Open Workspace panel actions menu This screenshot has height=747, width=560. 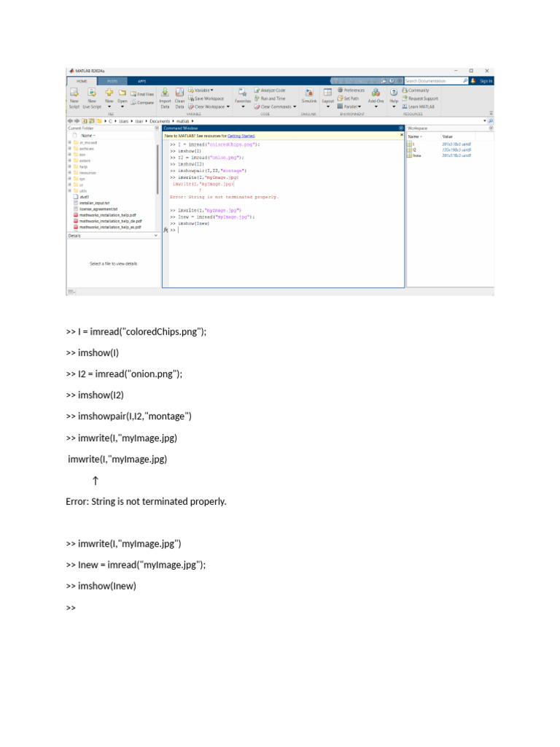491,128
